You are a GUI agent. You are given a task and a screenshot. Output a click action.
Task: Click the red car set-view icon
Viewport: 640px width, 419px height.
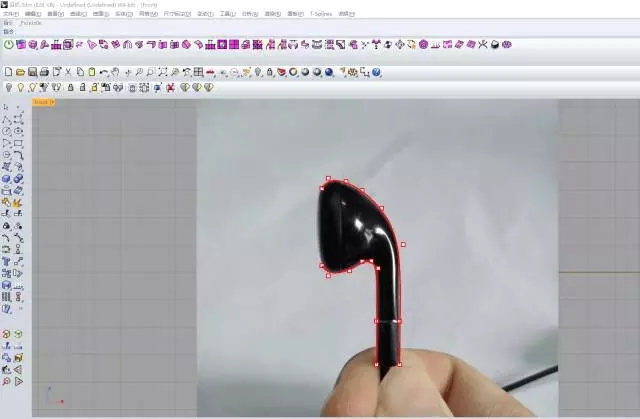(x=211, y=72)
